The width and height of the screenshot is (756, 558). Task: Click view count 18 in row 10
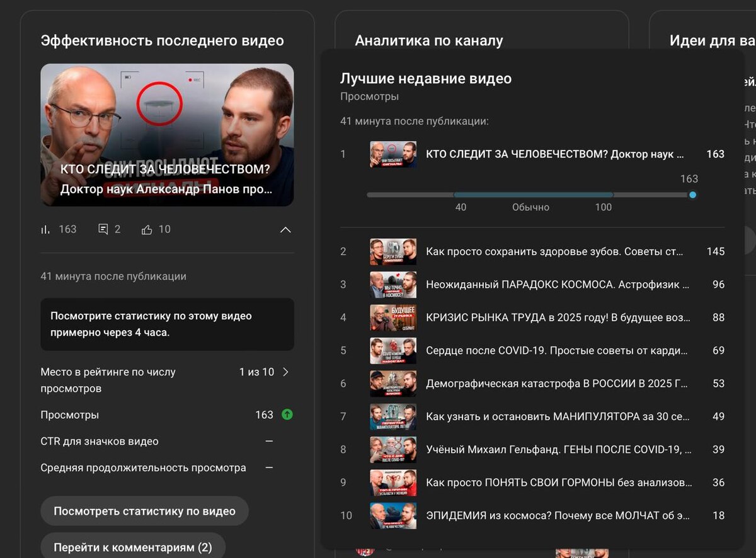[719, 515]
